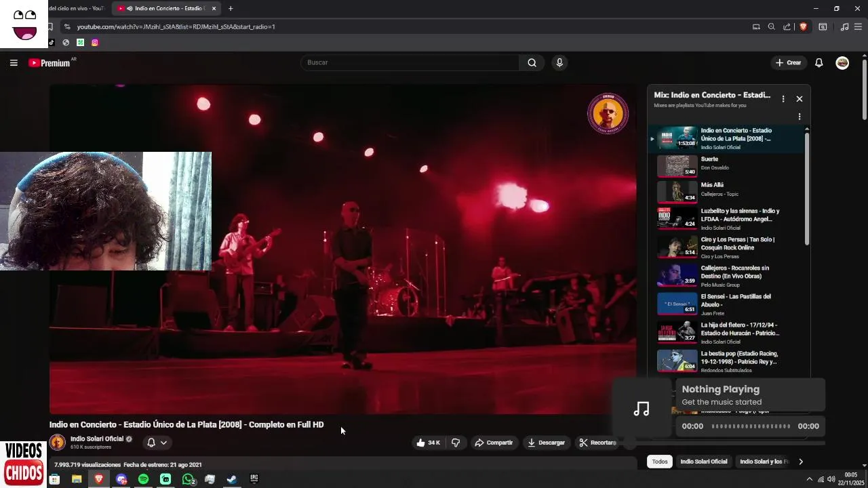Run the search with the magnifier button
The image size is (868, 488).
point(532,62)
